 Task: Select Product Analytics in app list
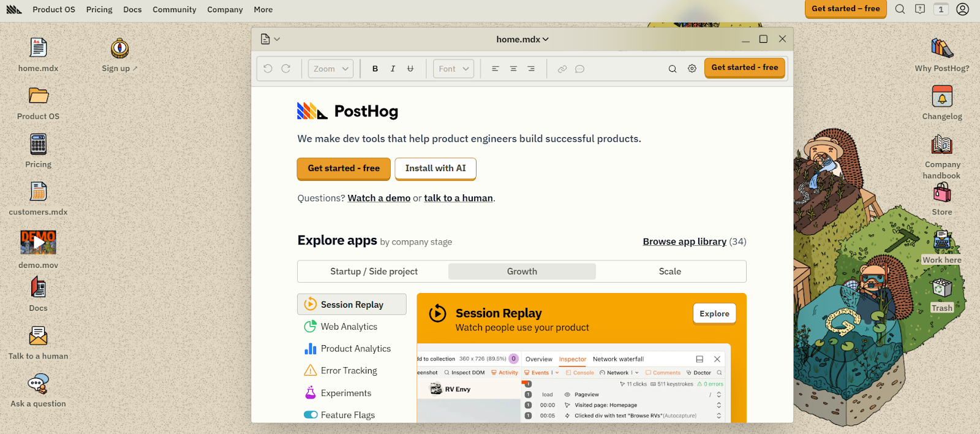(352, 349)
